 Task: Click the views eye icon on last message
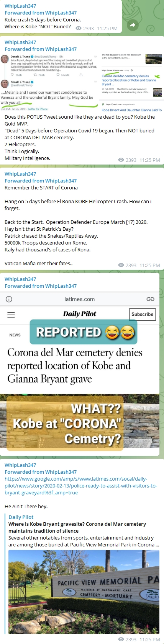click(121, 639)
